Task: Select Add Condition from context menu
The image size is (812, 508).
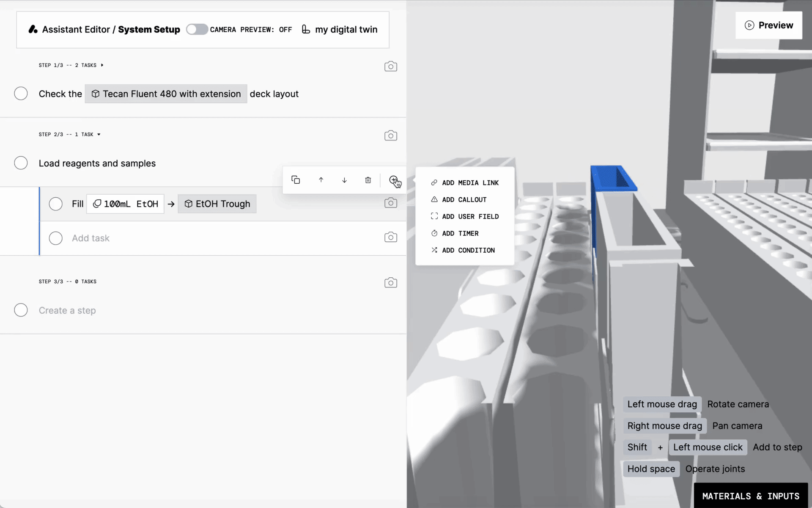Action: [x=468, y=250]
